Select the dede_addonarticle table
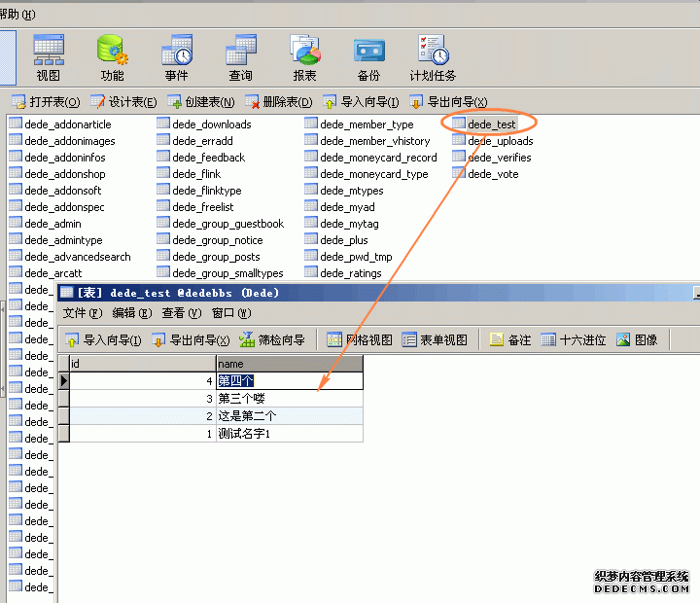 (x=60, y=124)
